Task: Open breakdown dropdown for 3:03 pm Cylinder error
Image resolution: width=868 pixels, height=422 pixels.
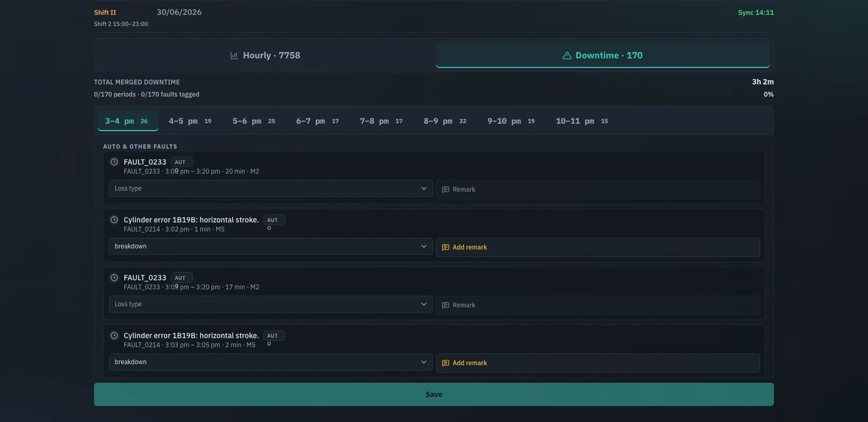Action: (x=271, y=362)
